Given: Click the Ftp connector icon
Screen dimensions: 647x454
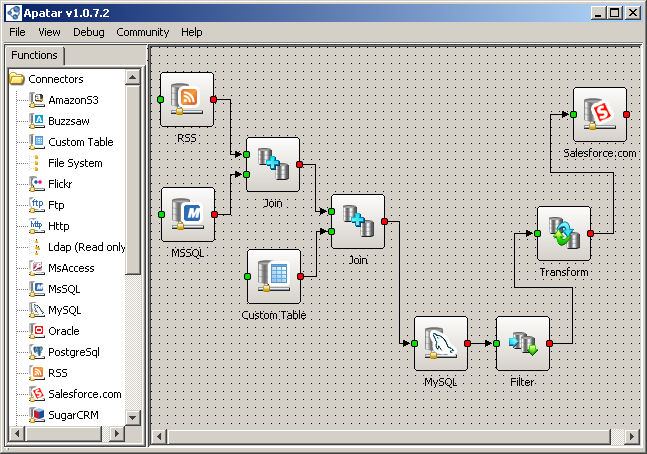Looking at the screenshot, I should tap(37, 205).
